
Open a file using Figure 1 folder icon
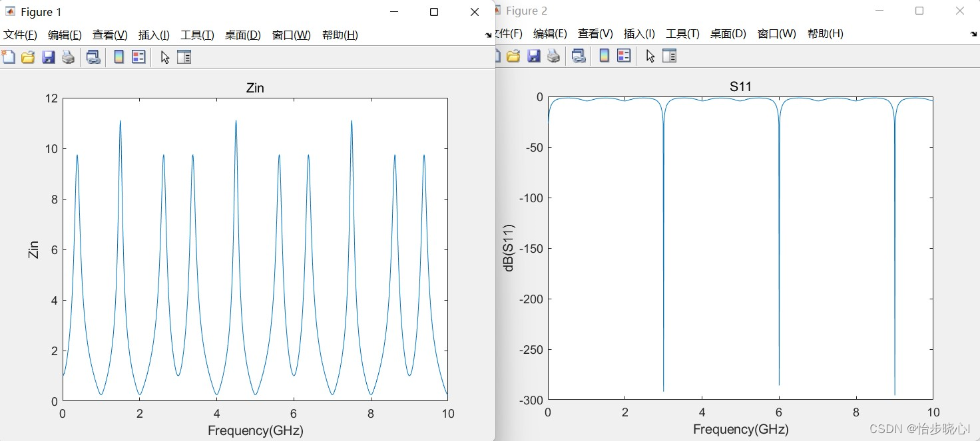point(28,57)
